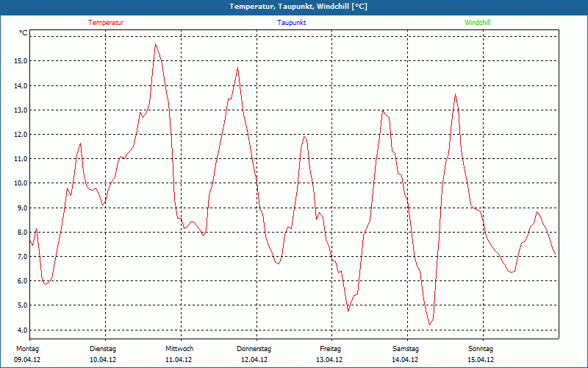Click the date 15.04.12
The width and height of the screenshot is (588, 368).
(481, 360)
